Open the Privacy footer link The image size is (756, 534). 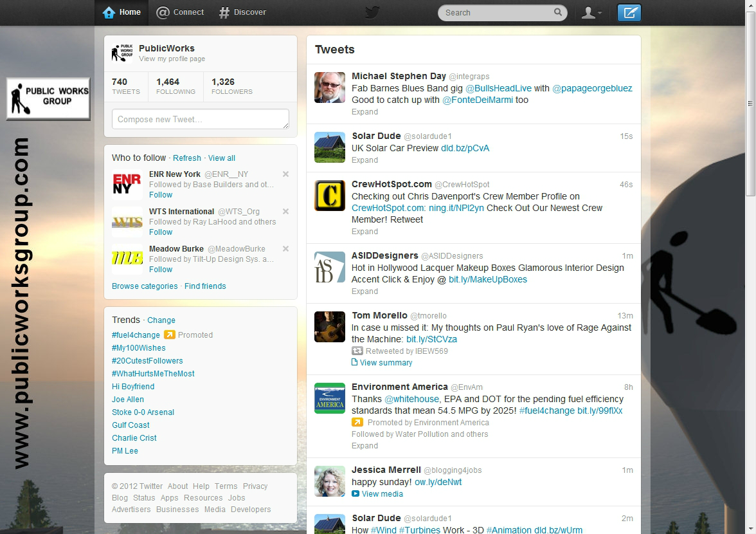click(x=255, y=486)
